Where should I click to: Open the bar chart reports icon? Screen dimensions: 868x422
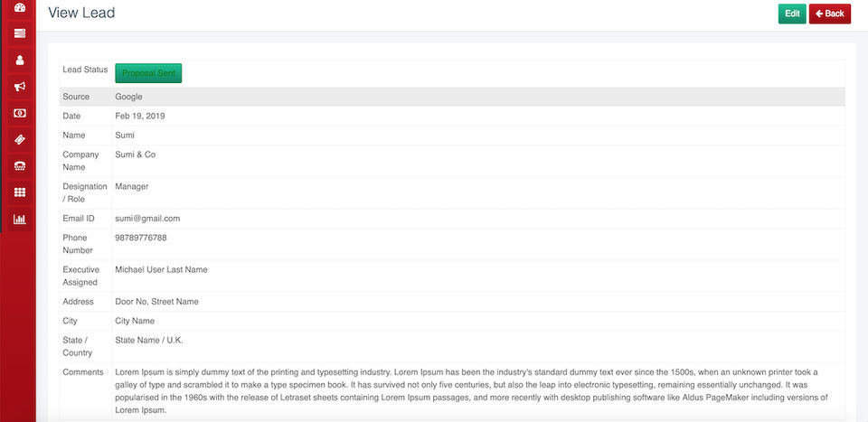click(x=19, y=219)
